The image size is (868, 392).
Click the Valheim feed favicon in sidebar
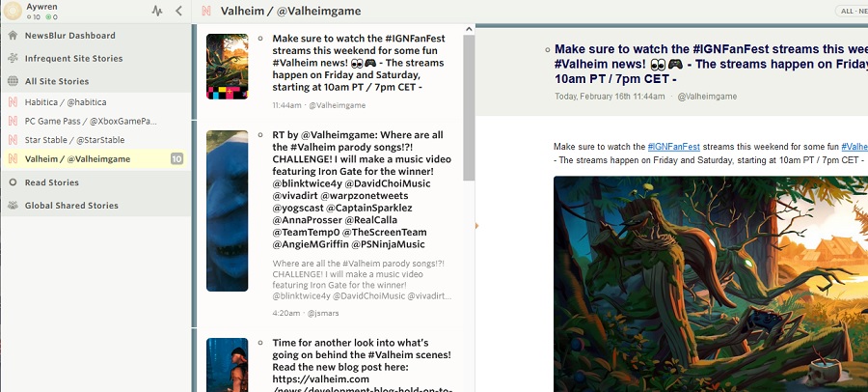[x=13, y=159]
